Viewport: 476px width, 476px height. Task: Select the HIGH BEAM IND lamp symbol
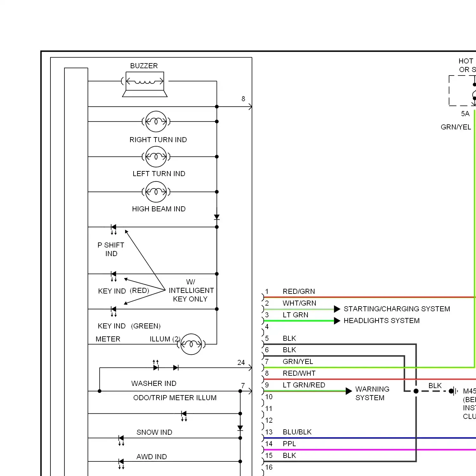(156, 192)
